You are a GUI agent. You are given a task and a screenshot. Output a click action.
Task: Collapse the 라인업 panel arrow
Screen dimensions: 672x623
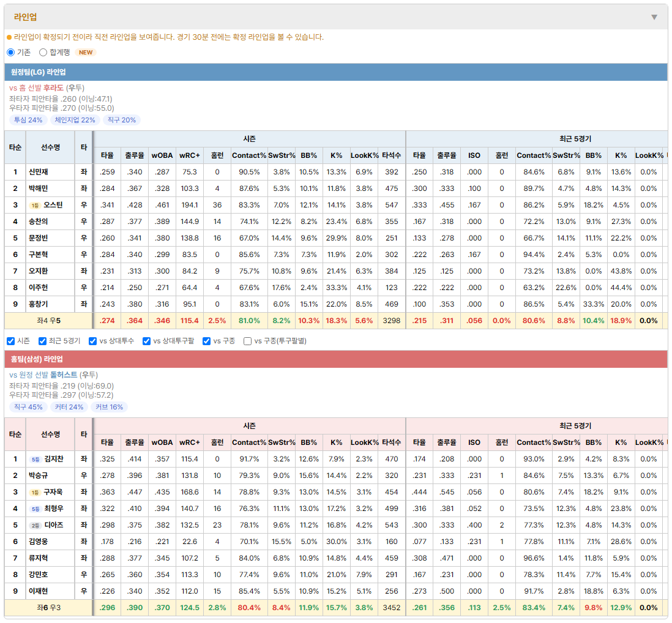pos(654,17)
